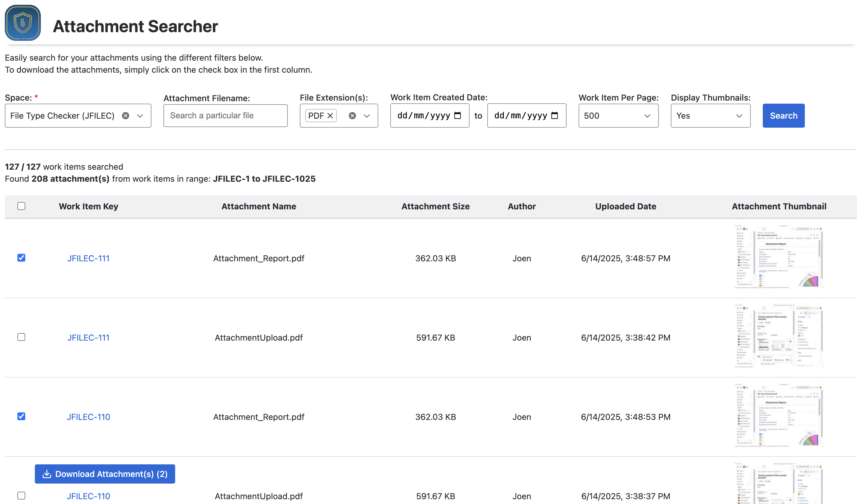Open the calendar picker for the end date
The width and height of the screenshot is (864, 504).
coord(554,116)
